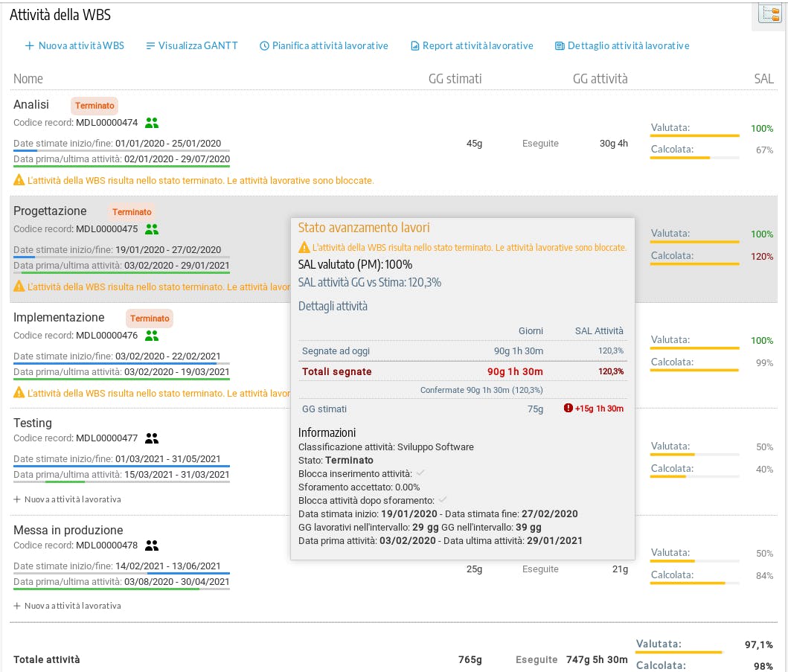Click the green team icon beside MDL00000475

coord(152,229)
